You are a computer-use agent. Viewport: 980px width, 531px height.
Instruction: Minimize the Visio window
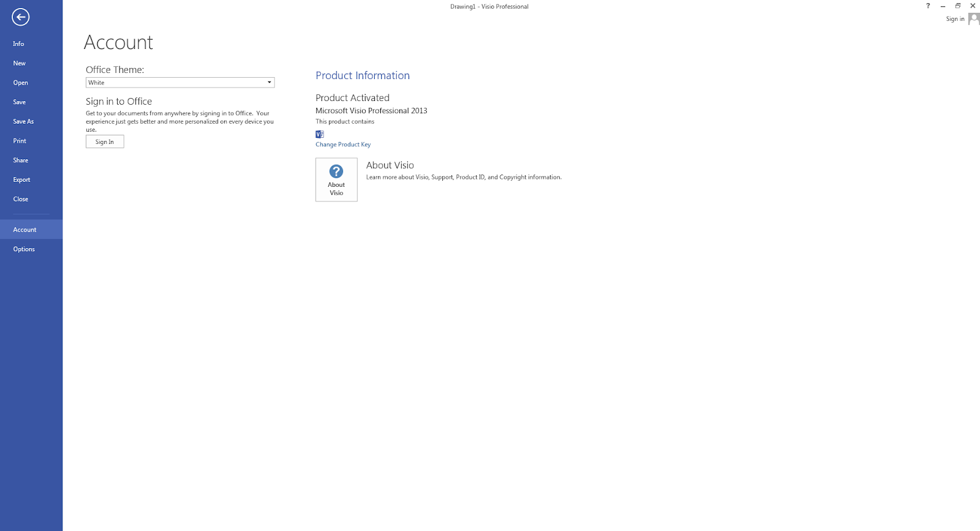pyautogui.click(x=943, y=6)
